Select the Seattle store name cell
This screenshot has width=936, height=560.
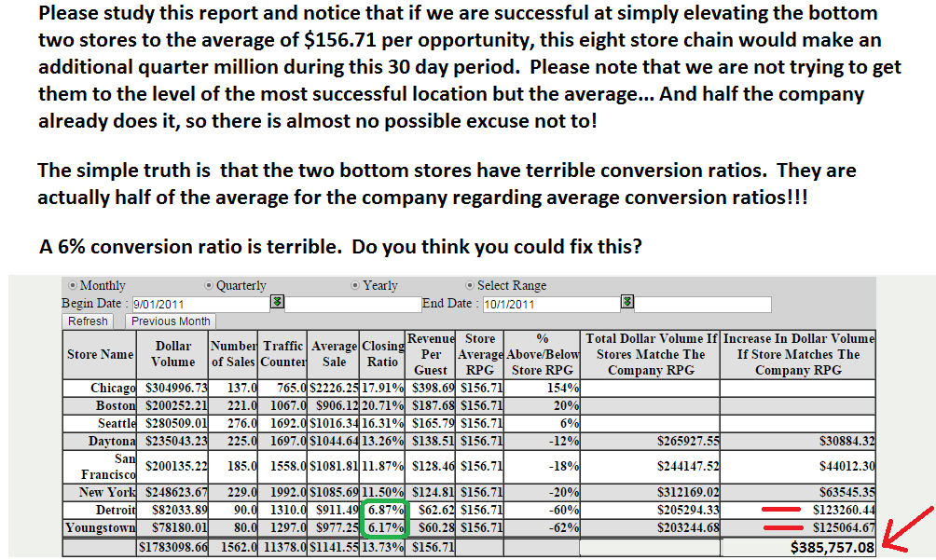(100, 424)
